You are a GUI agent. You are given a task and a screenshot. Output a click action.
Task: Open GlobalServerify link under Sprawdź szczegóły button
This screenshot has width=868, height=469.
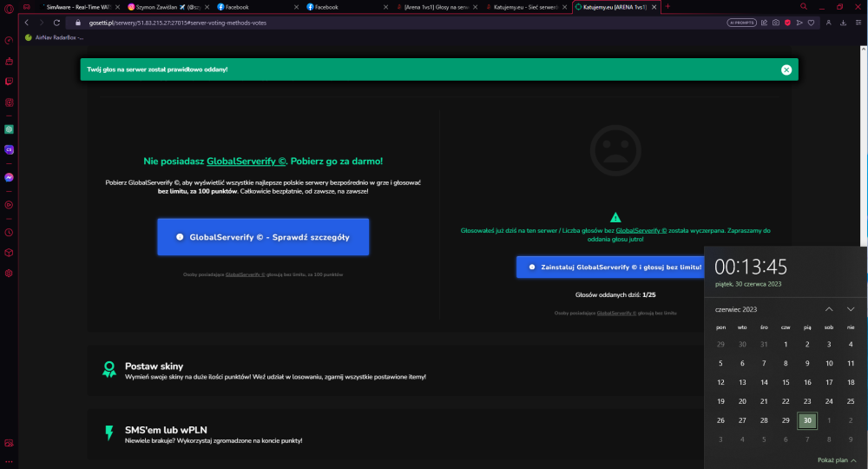(x=246, y=274)
